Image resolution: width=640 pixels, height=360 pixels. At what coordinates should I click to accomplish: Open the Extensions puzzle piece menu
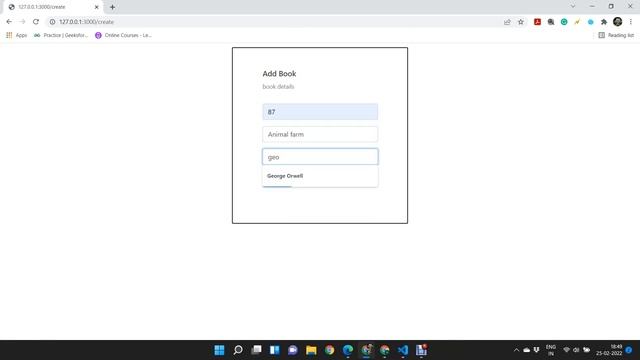point(604,22)
